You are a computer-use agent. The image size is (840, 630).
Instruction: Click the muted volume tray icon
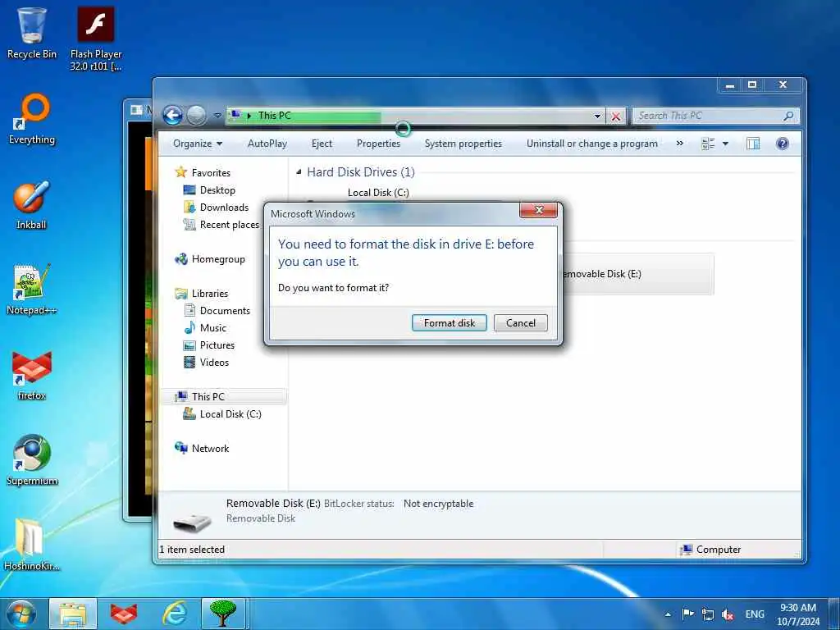[x=728, y=614]
